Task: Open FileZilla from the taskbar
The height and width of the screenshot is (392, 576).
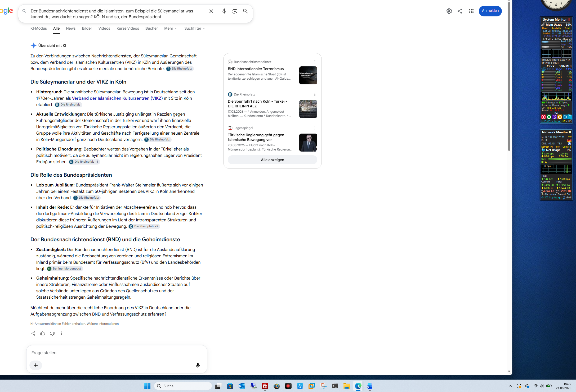Action: pos(265,386)
